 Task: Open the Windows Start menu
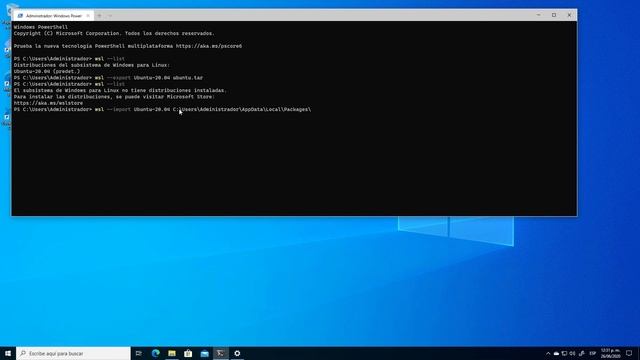[8, 353]
